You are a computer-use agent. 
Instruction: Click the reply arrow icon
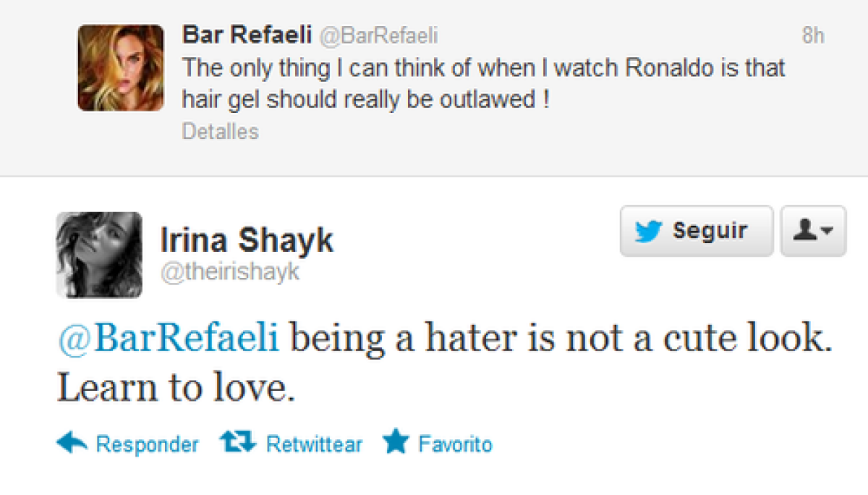tap(72, 442)
